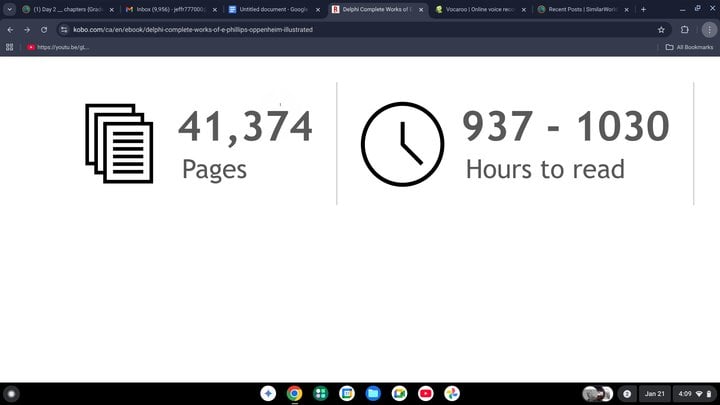Click the browser back arrow
Viewport: 720px width, 405px height.
click(x=10, y=30)
